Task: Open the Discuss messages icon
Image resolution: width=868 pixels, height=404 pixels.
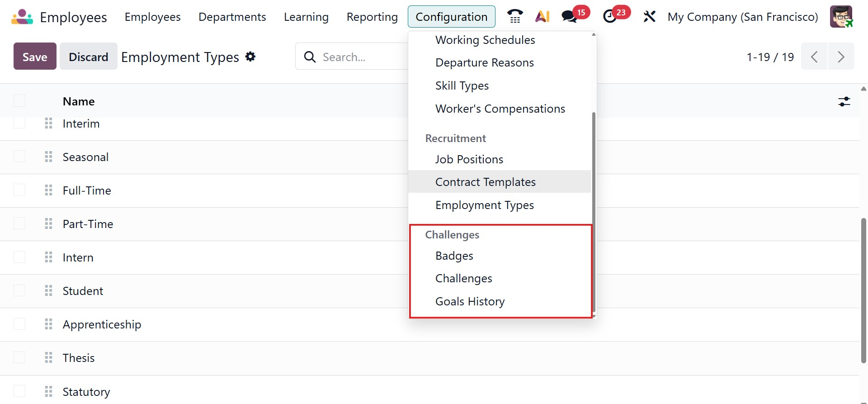Action: tap(569, 17)
